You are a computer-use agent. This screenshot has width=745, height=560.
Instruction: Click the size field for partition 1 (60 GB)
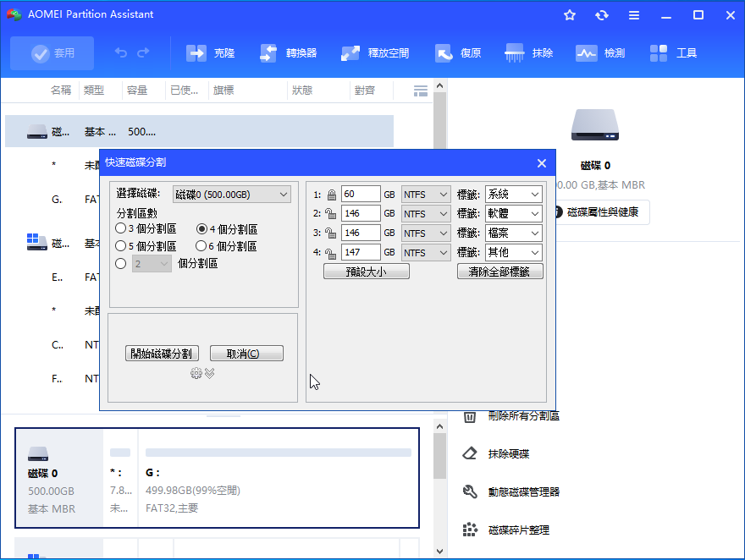[361, 194]
